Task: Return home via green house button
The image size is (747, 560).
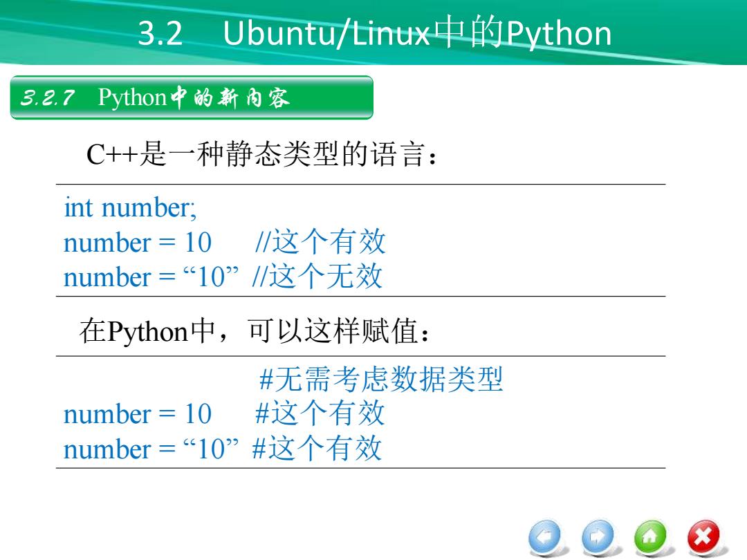Action: click(x=650, y=537)
